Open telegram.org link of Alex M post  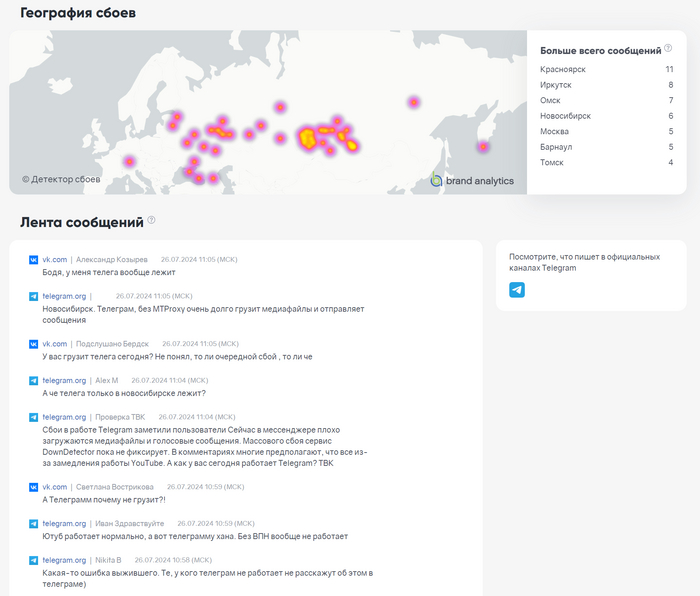64,380
